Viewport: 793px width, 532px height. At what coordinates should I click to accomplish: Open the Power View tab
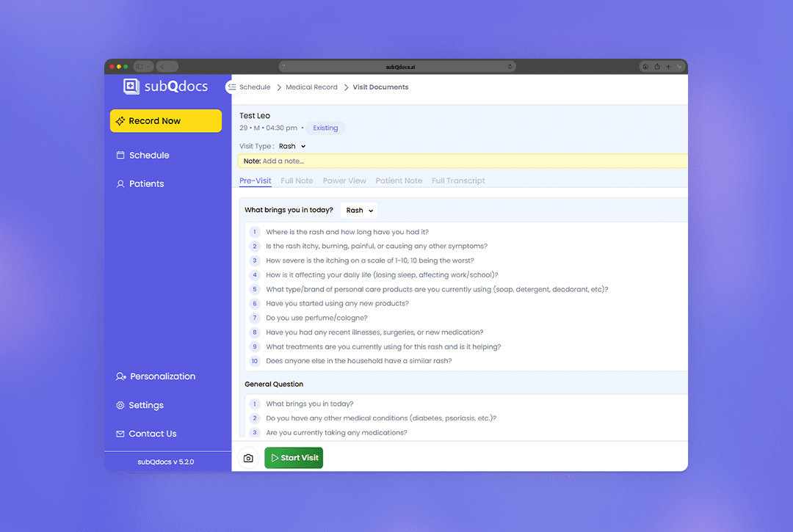point(344,181)
